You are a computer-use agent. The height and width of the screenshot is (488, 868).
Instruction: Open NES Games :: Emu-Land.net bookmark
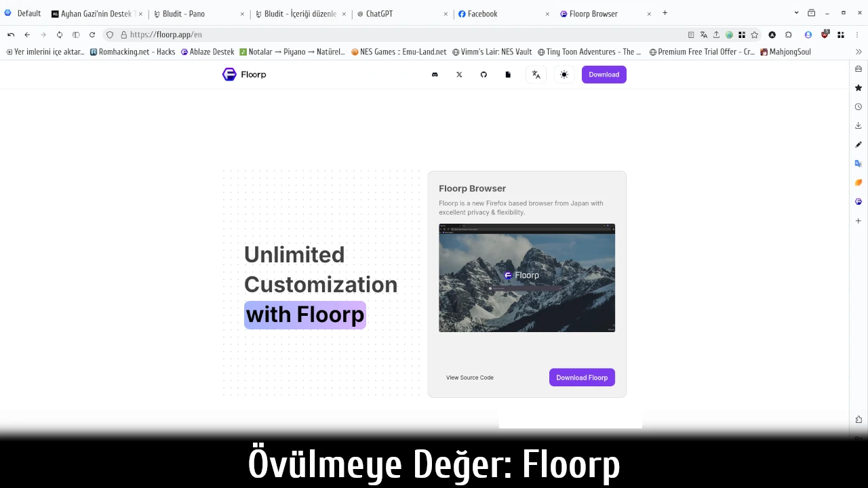(398, 52)
